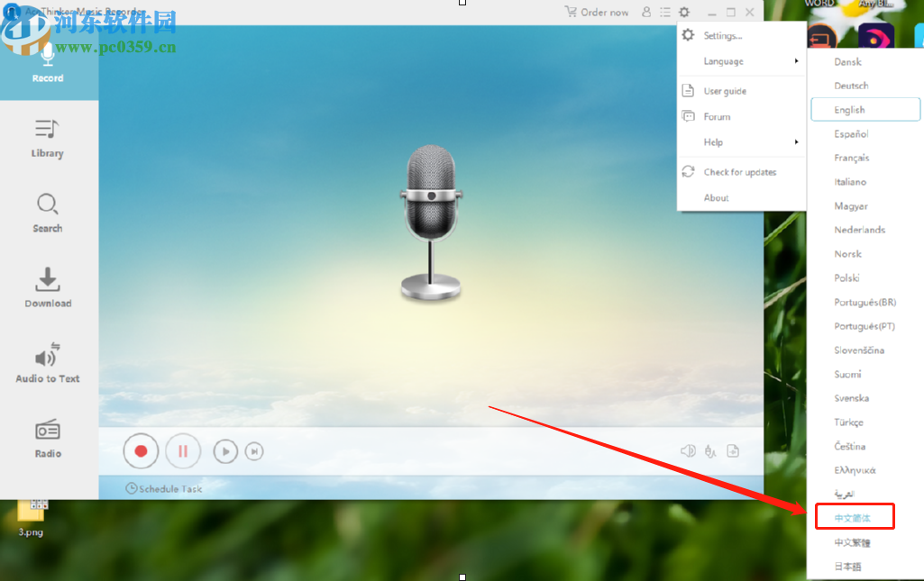Pause the recording

183,451
